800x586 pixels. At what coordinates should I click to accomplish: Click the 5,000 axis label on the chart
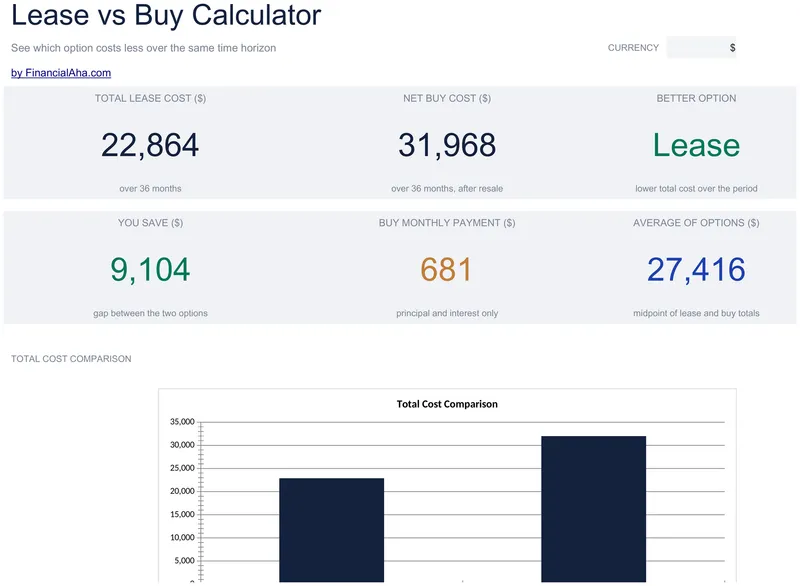pos(184,560)
